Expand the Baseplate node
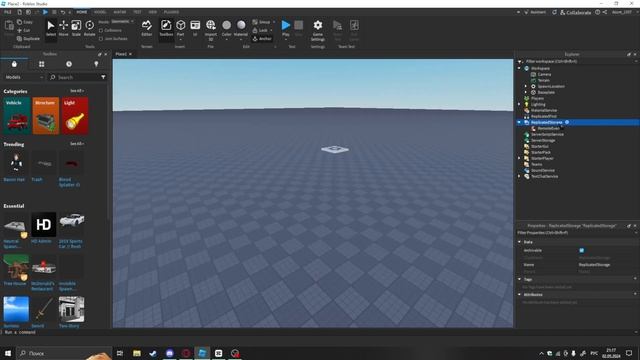Viewport: 640px width, 360px height. (526, 93)
